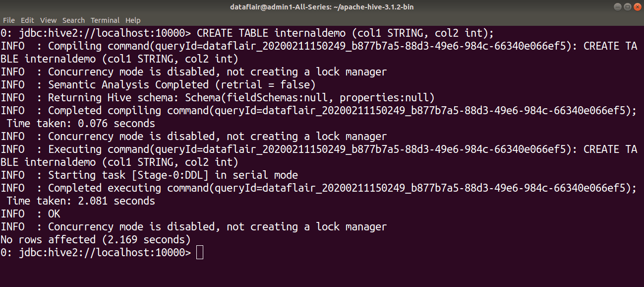Open the Help menu
The width and height of the screenshot is (644, 287).
132,20
